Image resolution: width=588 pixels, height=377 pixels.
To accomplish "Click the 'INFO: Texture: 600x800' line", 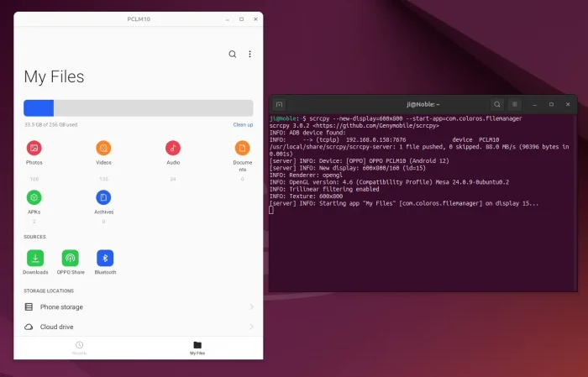I will (306, 196).
